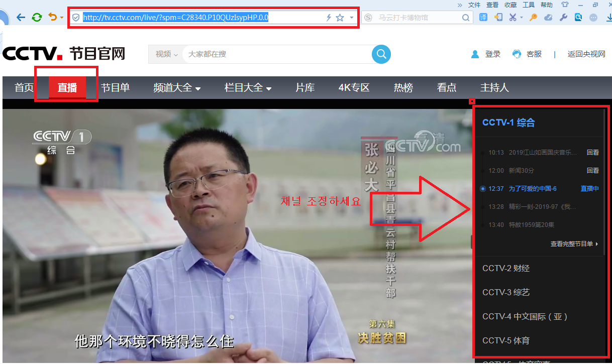Open the 节目单 nav tab
The image size is (612, 364).
coord(115,88)
